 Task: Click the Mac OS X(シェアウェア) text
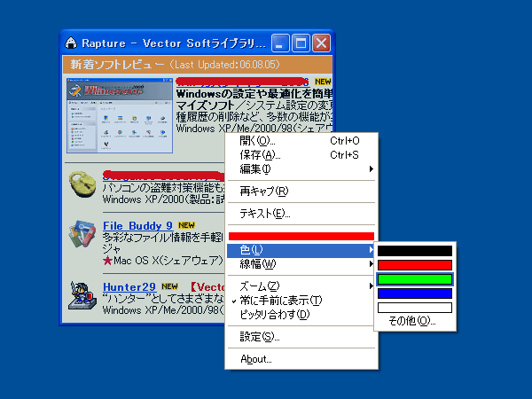click(168, 261)
